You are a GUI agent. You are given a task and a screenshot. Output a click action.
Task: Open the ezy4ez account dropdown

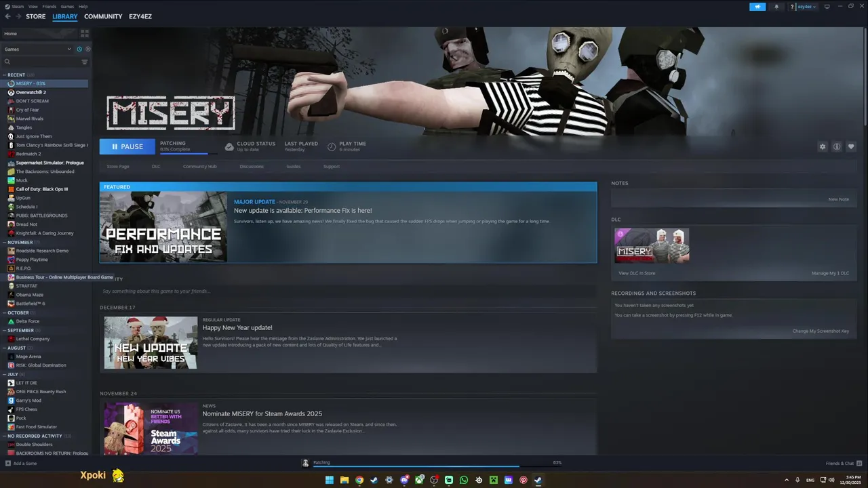pyautogui.click(x=806, y=7)
